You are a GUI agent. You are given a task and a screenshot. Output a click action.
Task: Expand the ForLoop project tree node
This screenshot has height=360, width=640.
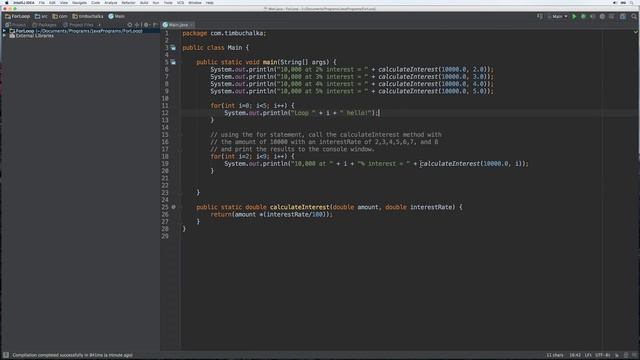click(x=4, y=31)
